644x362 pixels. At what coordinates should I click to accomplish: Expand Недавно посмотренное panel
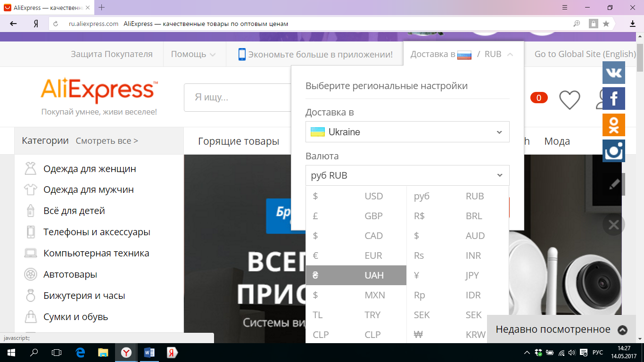click(561, 329)
